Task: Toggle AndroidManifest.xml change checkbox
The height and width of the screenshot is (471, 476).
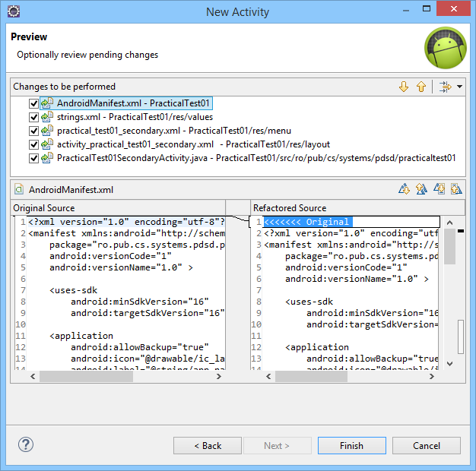Action: tap(33, 103)
